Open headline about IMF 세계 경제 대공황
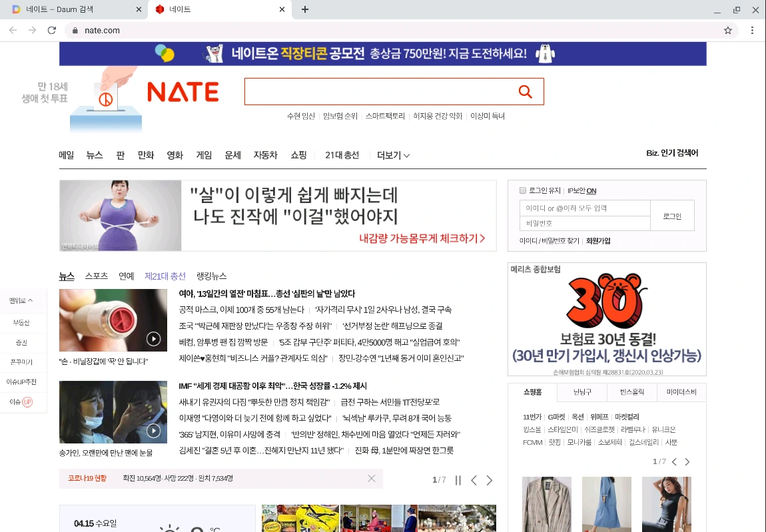The width and height of the screenshot is (766, 532). point(272,386)
